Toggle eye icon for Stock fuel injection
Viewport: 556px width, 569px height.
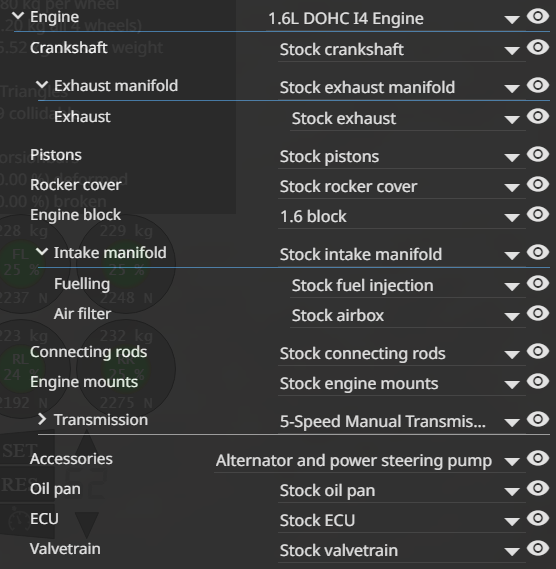(537, 283)
